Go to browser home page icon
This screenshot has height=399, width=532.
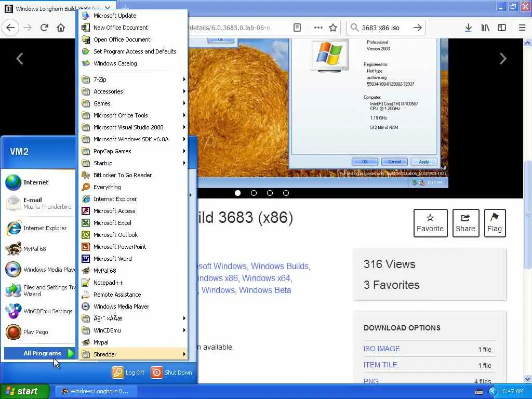61,28
